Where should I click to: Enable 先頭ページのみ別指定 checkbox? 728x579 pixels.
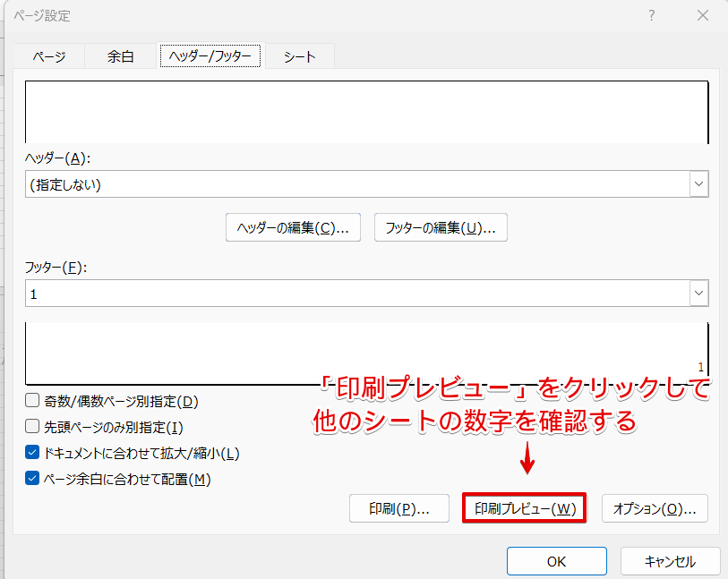tap(32, 426)
